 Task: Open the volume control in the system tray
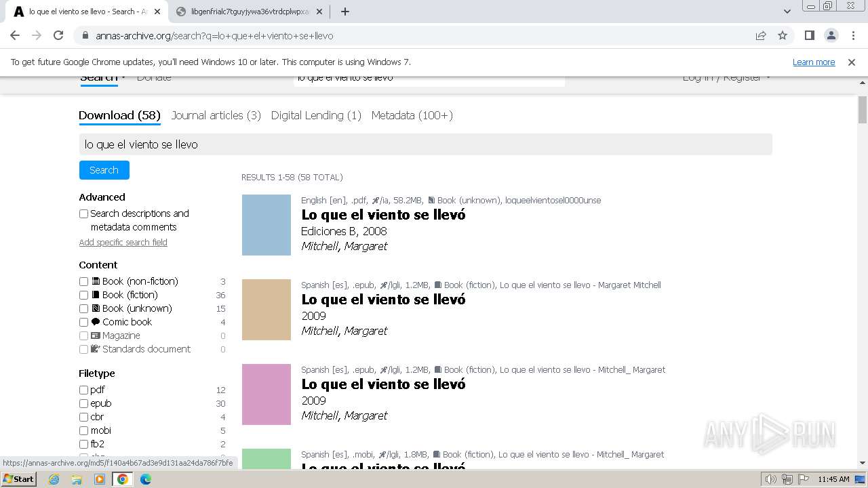point(771,479)
